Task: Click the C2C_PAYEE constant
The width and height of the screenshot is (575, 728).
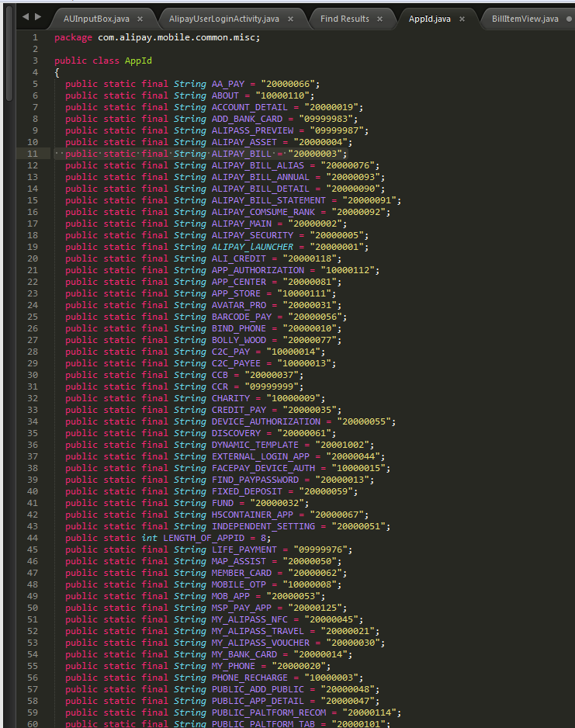Action: point(236,363)
